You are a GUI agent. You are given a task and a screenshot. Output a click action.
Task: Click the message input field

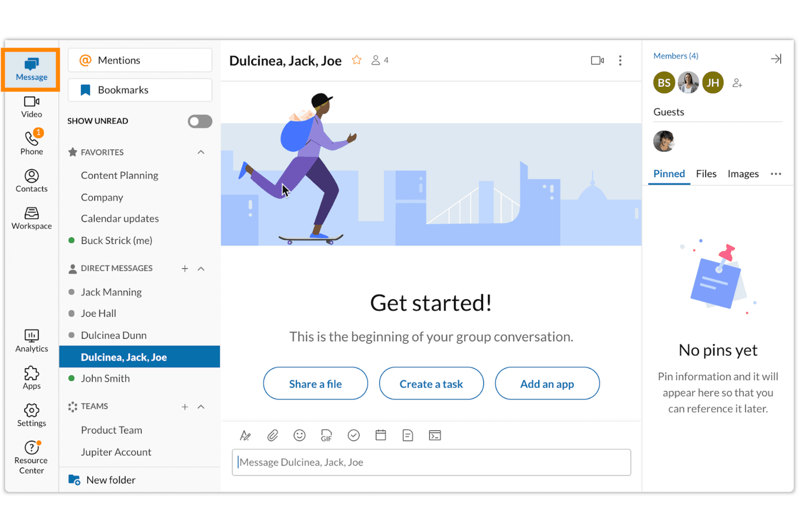[431, 462]
